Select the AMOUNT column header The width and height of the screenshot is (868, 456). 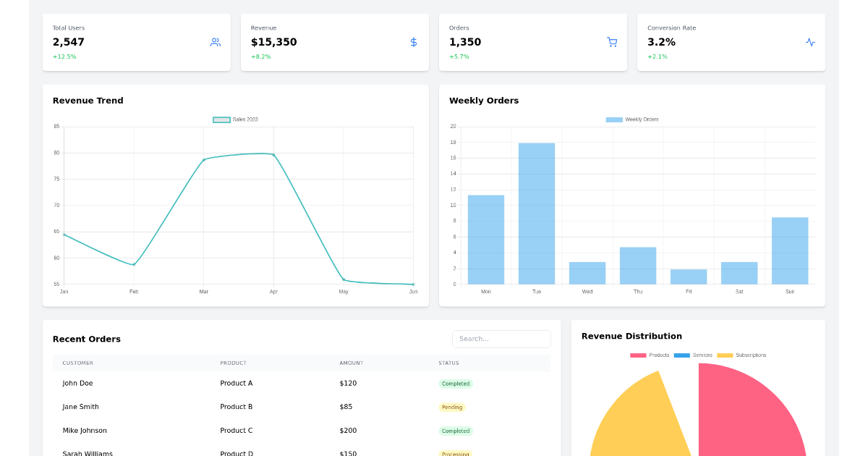tap(352, 363)
